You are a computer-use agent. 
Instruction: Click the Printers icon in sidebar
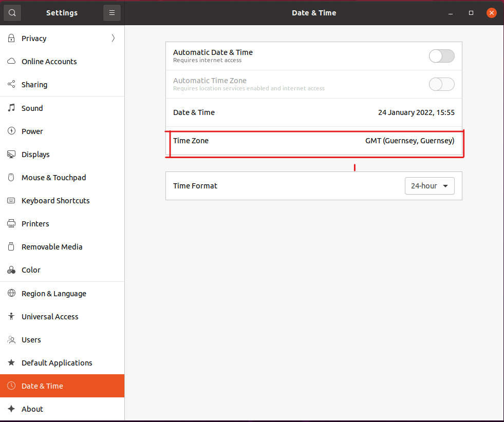(x=11, y=224)
